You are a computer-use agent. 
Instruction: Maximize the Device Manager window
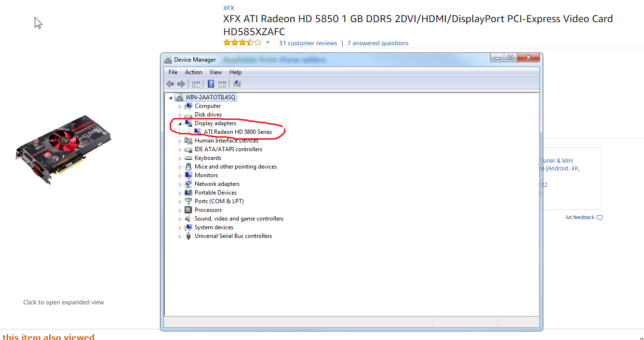point(510,57)
